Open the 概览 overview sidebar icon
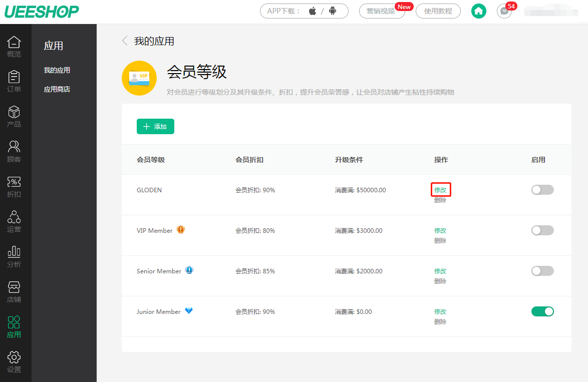This screenshot has width=588, height=382. [14, 47]
